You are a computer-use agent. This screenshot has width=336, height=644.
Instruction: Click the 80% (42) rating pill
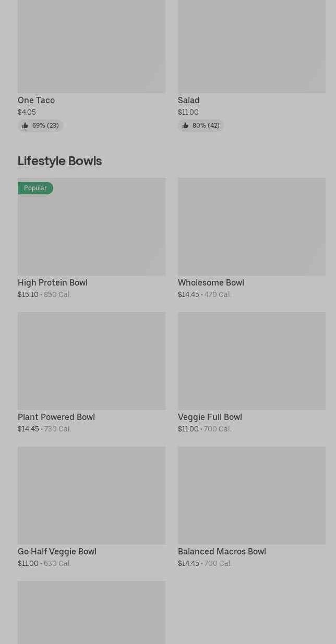(201, 126)
